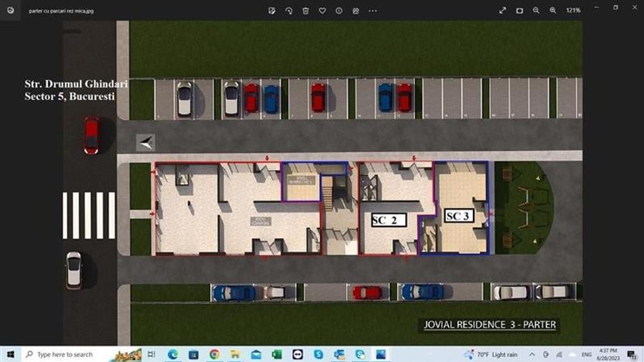Click the SC 3 label on the floor plan
This screenshot has width=644, height=362.
tap(459, 216)
